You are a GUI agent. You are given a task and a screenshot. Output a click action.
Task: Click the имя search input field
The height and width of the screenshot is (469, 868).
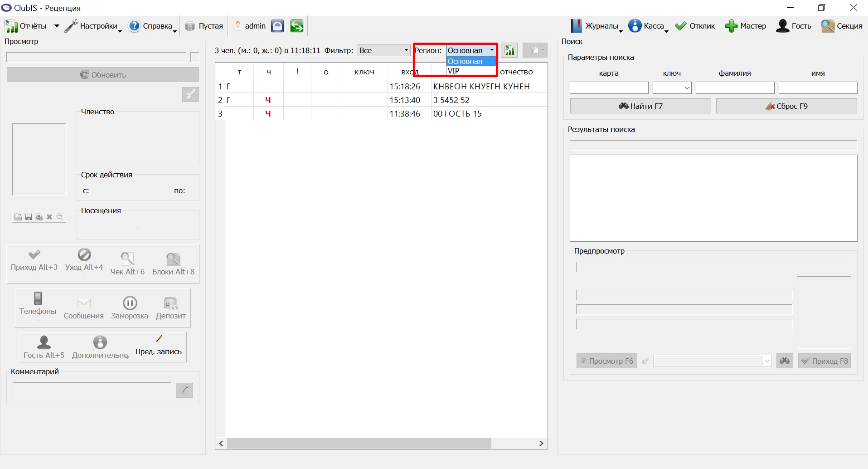[x=818, y=88]
